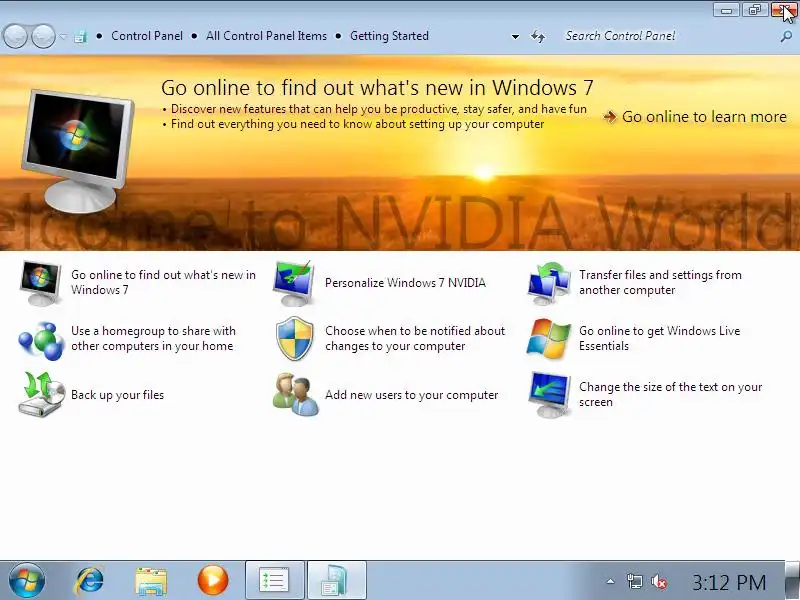Click the Getting Started breadcrumb
The height and width of the screenshot is (600, 800).
pyautogui.click(x=389, y=36)
